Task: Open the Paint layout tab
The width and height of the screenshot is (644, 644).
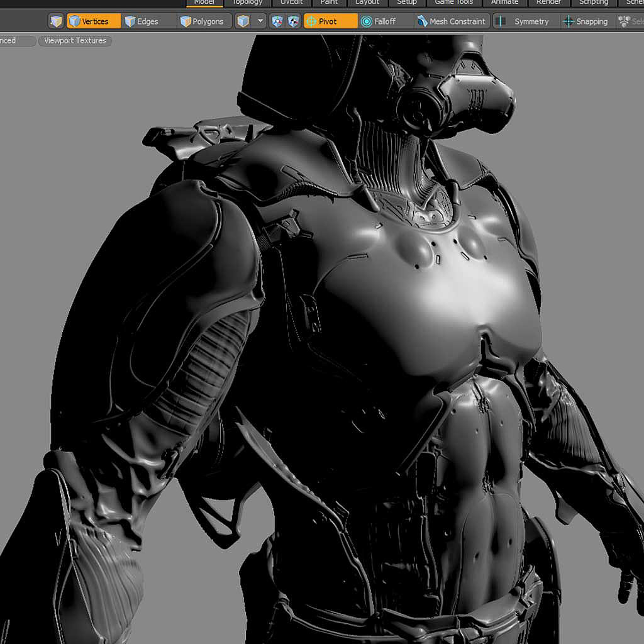Action: 329,3
